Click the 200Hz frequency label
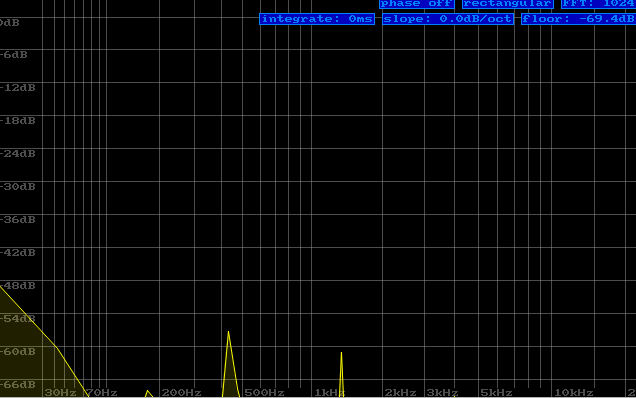Screen dimensions: 636x398 [x=181, y=393]
